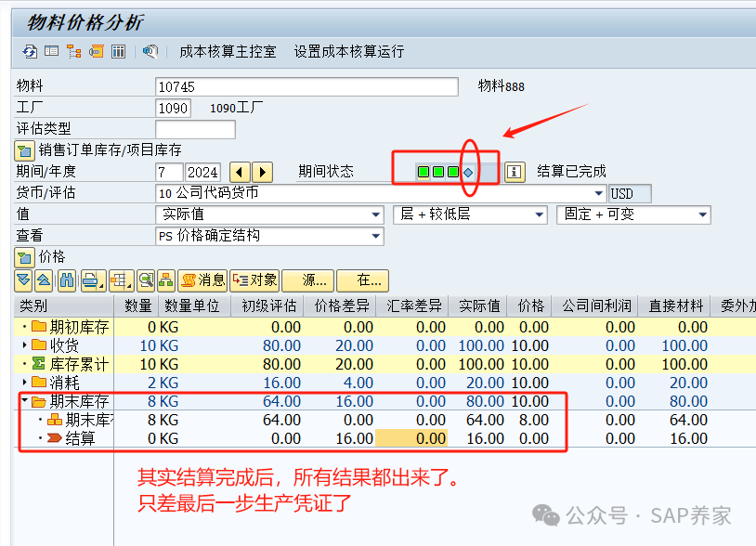This screenshot has width=756, height=546.
Task: Open 成本核算主控室 (costing cockpit)
Action: coord(228,52)
